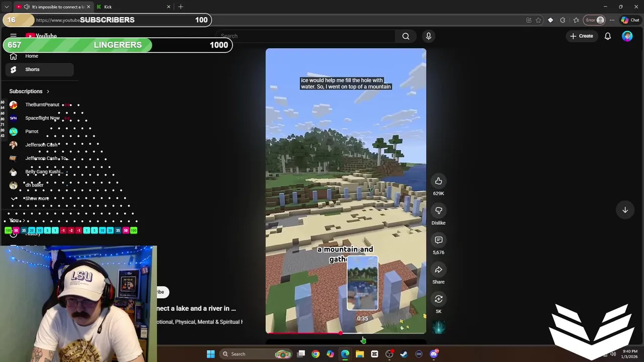Open the profile Error button
This screenshot has height=362, width=644.
[594, 20]
